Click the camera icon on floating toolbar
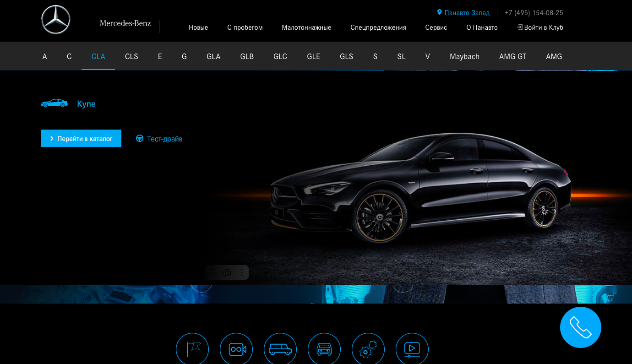Screen dimensions: 632x364 227,272
